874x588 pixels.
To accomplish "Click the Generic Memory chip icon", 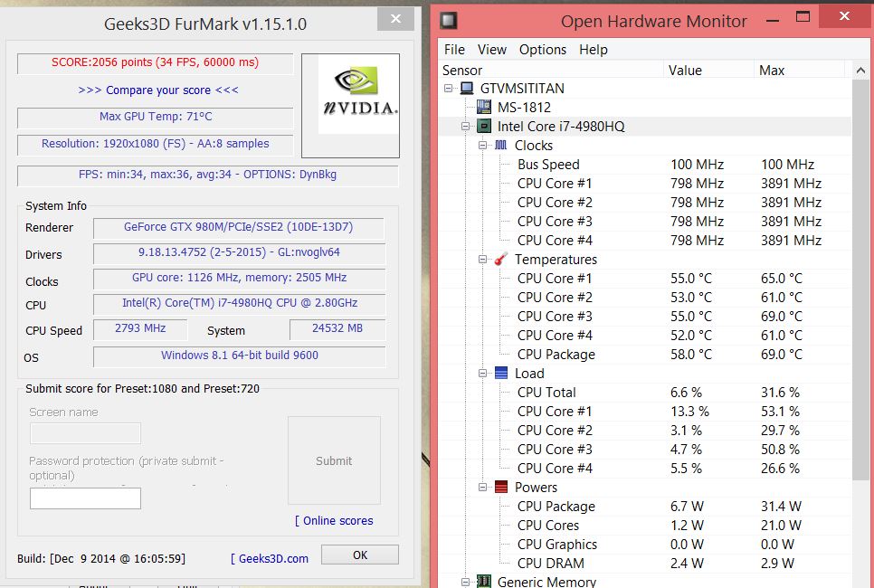I will pos(484,582).
